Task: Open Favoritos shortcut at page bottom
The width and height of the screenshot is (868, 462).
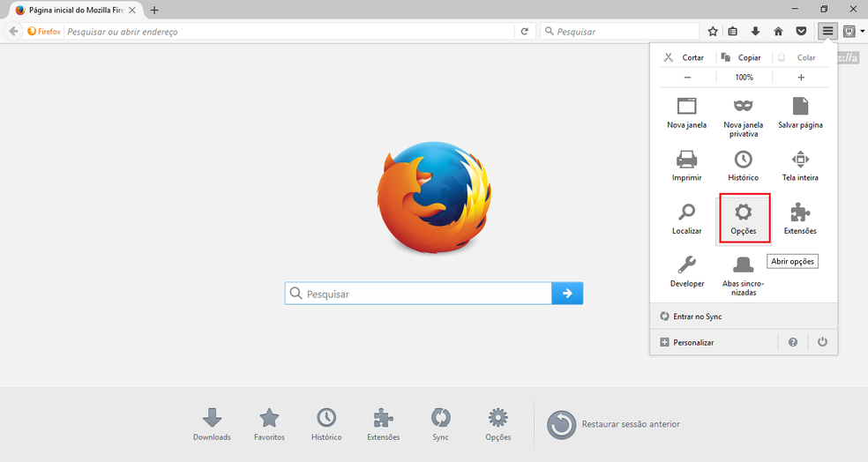Action: coord(270,424)
